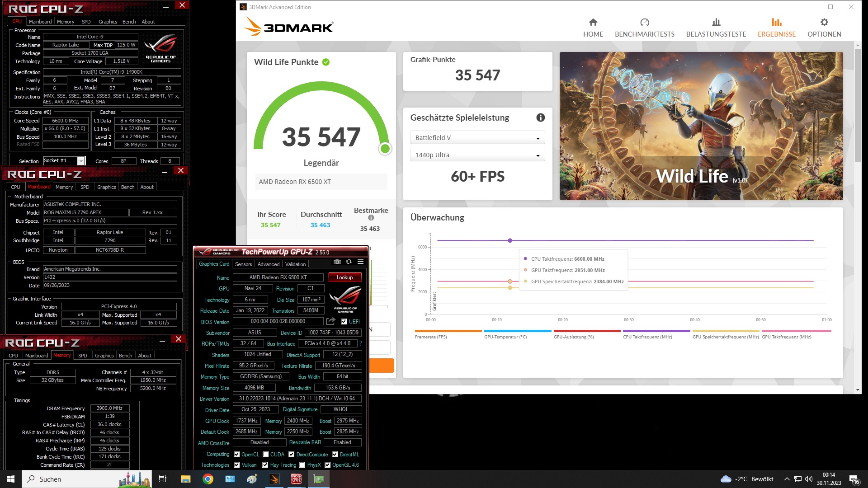Image resolution: width=868 pixels, height=488 pixels.
Task: Open the Advanced tab in GPU-Z
Action: [269, 264]
